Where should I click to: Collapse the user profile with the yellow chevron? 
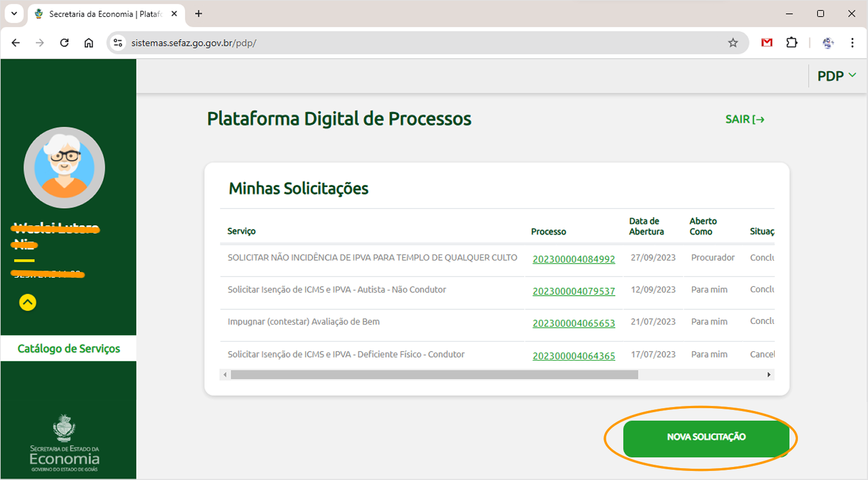tap(27, 302)
